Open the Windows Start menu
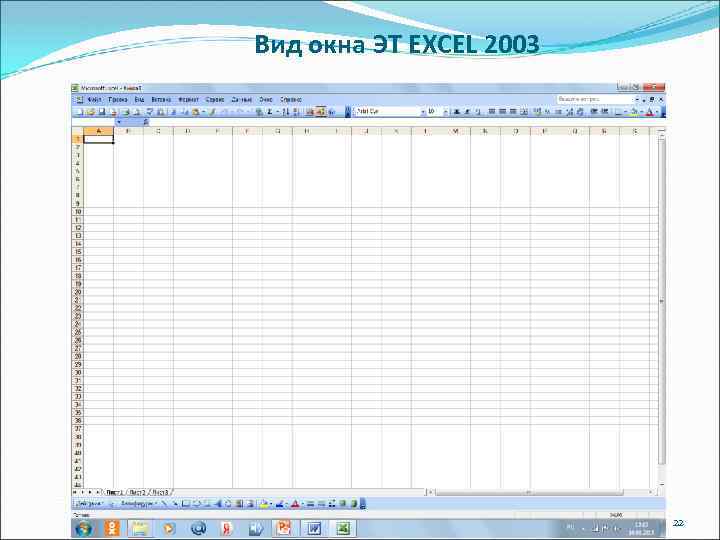This screenshot has height=540, width=720. (83, 529)
